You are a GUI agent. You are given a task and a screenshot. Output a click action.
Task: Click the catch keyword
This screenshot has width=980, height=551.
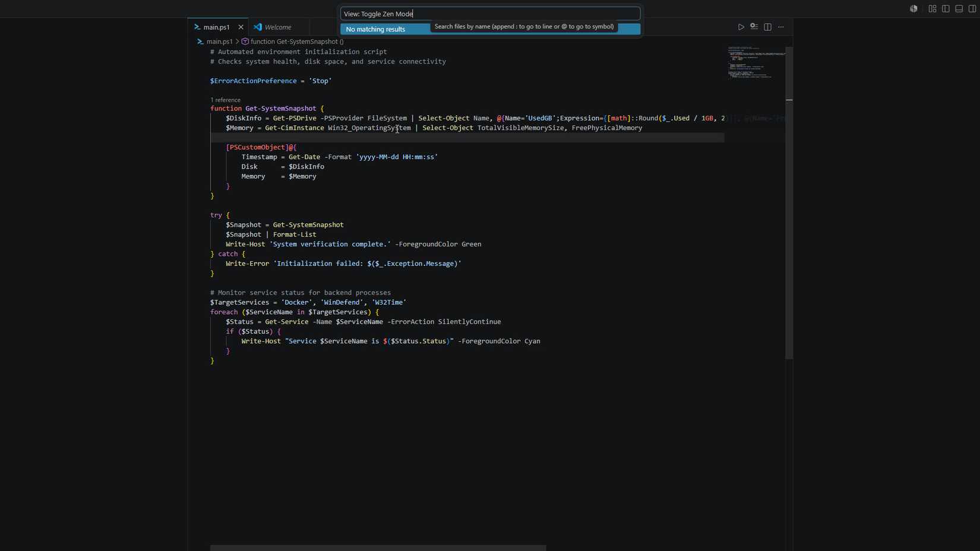tap(227, 254)
